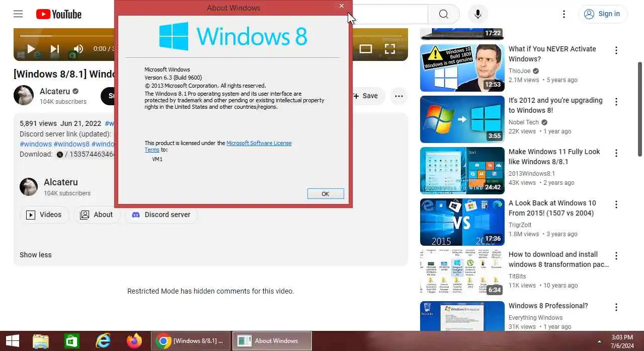
Task: Switch to theater mode
Action: (x=366, y=49)
